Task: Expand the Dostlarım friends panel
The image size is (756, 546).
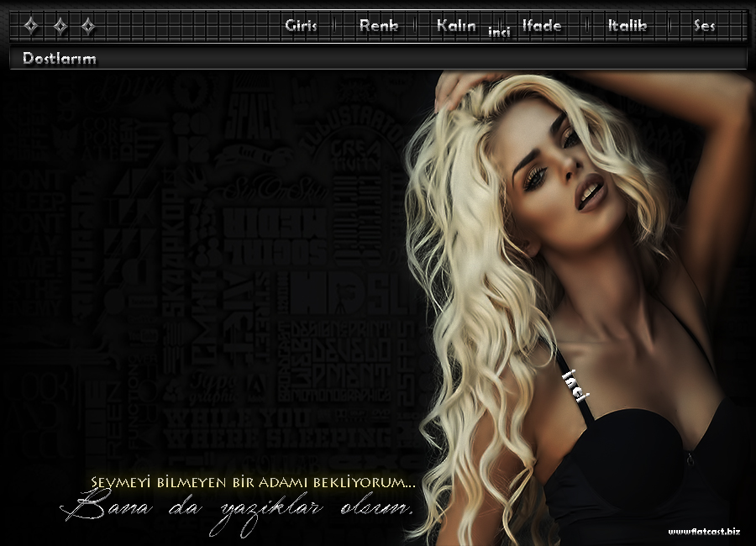Action: point(60,58)
